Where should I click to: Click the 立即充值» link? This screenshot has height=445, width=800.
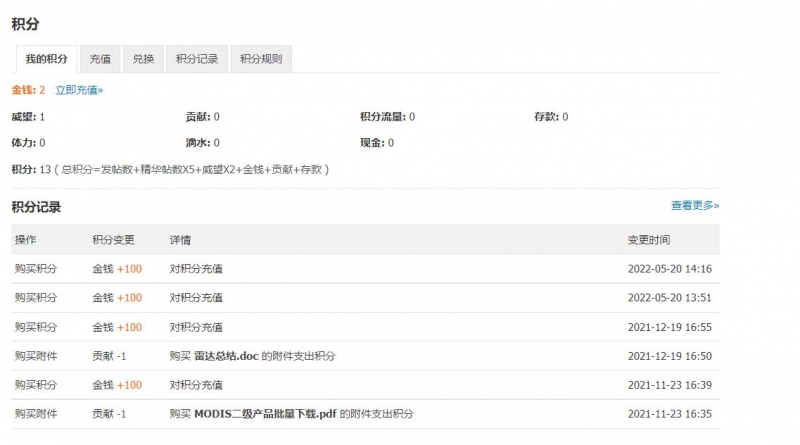click(79, 90)
